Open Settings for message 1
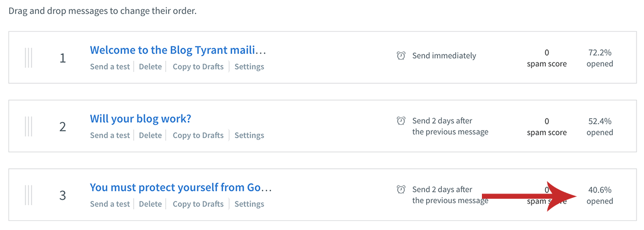 (249, 67)
